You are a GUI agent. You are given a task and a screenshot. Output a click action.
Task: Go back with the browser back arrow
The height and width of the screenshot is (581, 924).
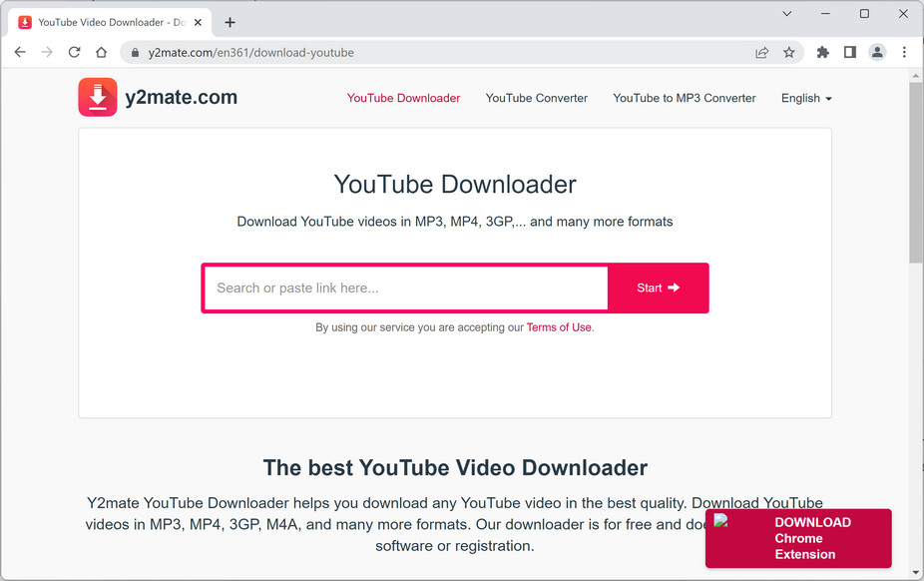pyautogui.click(x=20, y=53)
